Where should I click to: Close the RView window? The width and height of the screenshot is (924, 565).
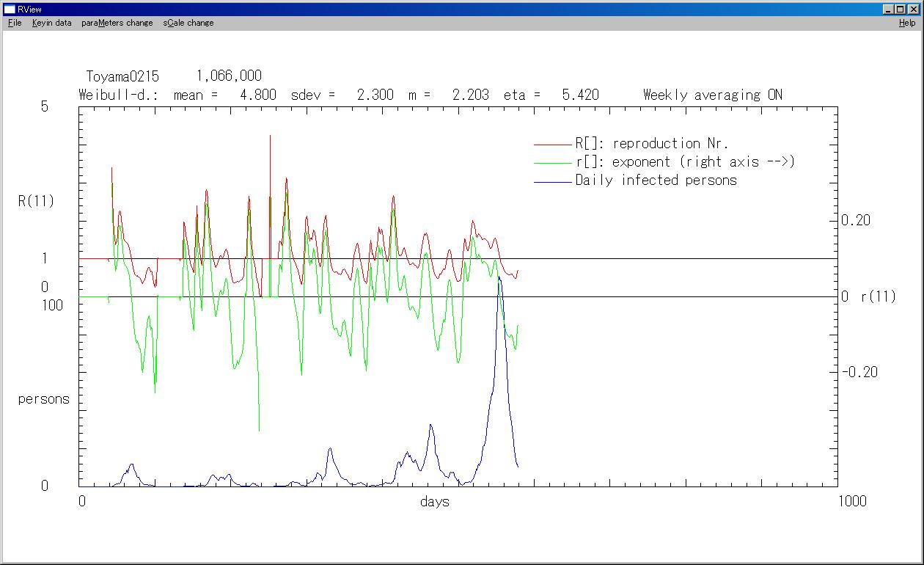click(913, 9)
